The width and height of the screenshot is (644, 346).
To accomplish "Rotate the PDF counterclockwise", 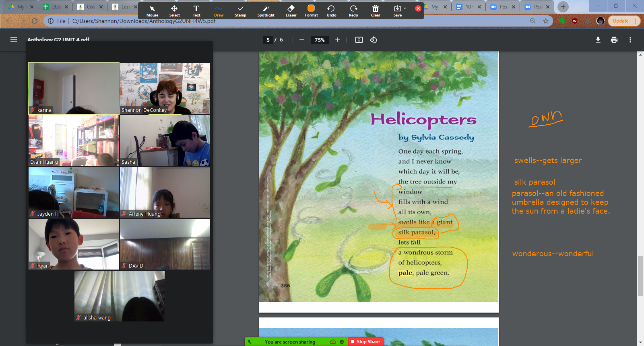I will pyautogui.click(x=374, y=40).
